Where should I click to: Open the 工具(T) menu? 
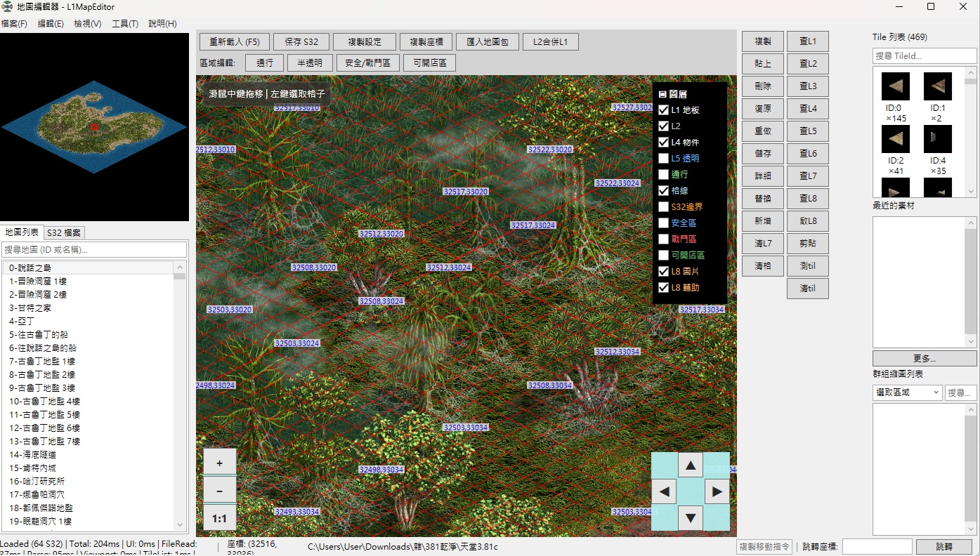tap(125, 24)
